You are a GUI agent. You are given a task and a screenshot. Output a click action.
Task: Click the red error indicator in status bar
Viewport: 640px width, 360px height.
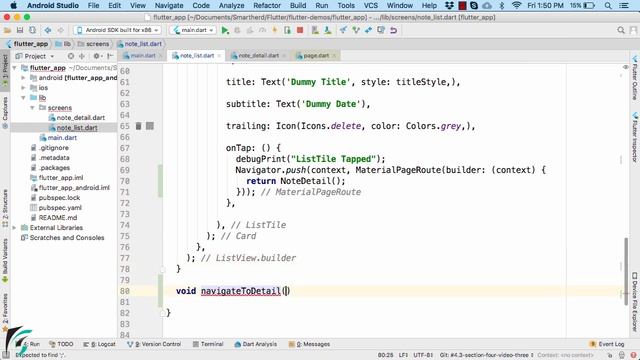pos(633,355)
